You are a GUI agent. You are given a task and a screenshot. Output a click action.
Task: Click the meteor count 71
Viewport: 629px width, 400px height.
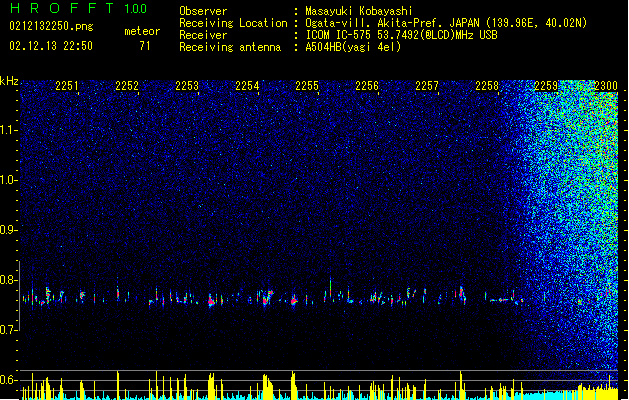[x=145, y=46]
